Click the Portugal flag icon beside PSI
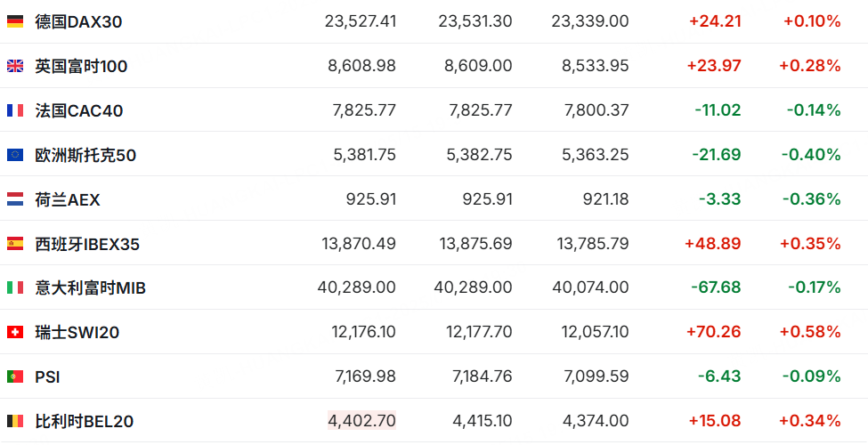Viewport: 868px width, 445px height. tap(15, 376)
